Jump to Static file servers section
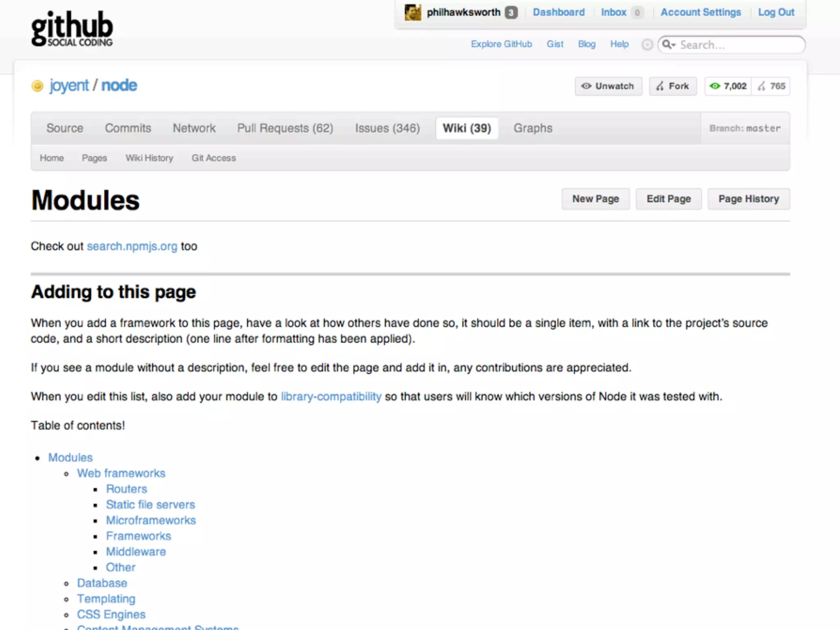 (151, 504)
